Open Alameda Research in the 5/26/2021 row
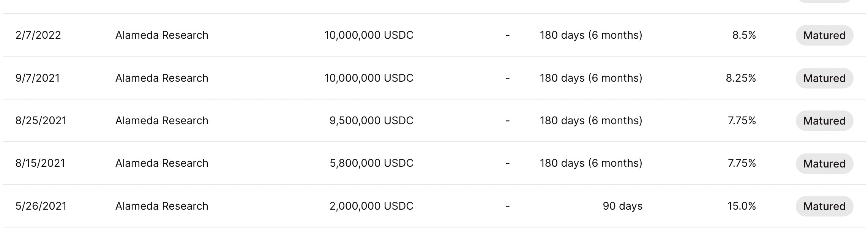Screen dimensions: 868x237 [162, 206]
